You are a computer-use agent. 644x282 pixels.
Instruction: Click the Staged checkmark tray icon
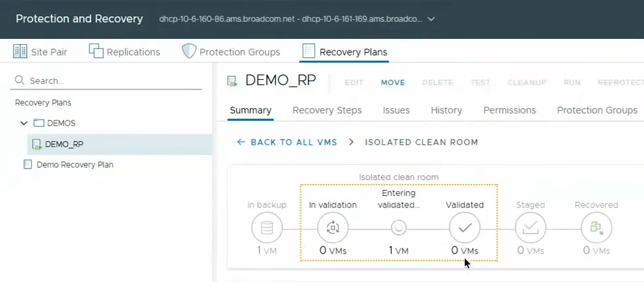click(x=530, y=228)
